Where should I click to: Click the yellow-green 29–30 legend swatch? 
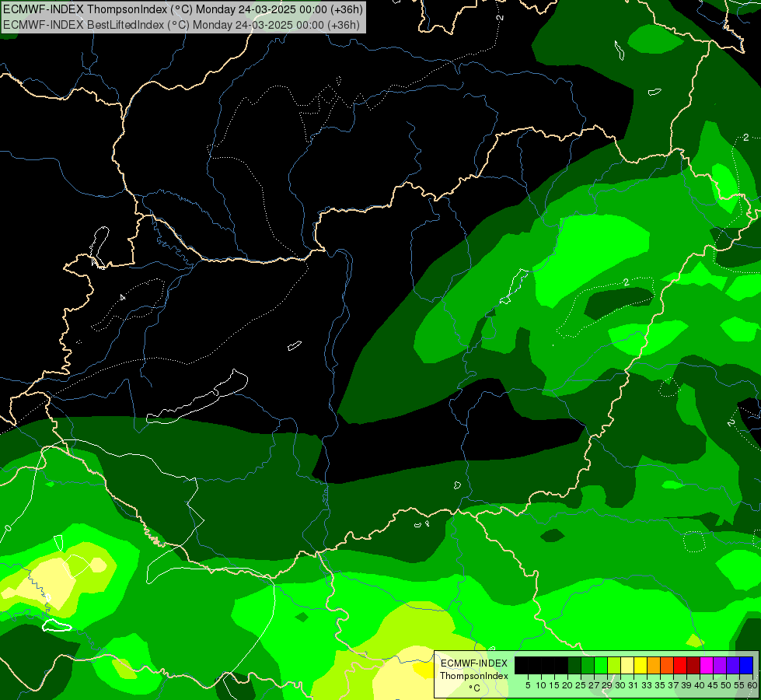614,665
